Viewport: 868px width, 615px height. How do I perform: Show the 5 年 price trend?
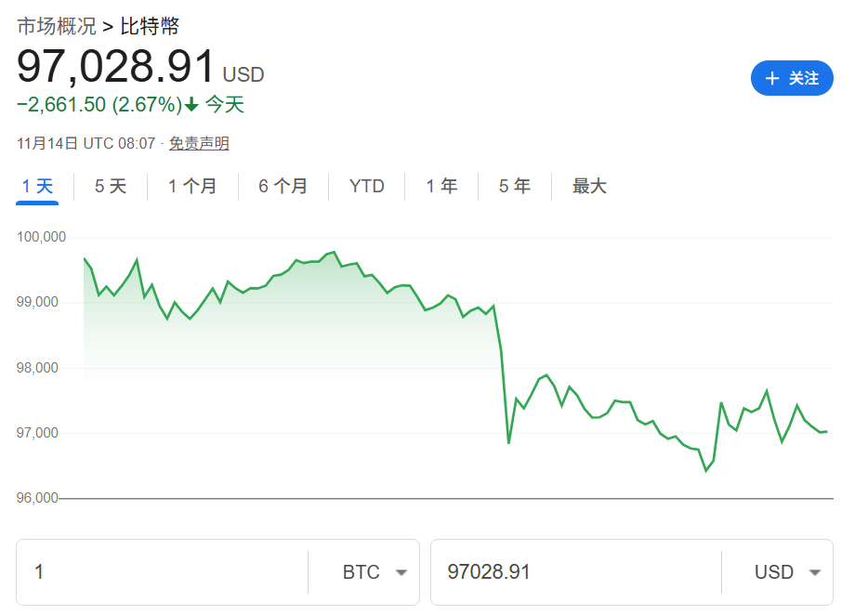coord(514,186)
